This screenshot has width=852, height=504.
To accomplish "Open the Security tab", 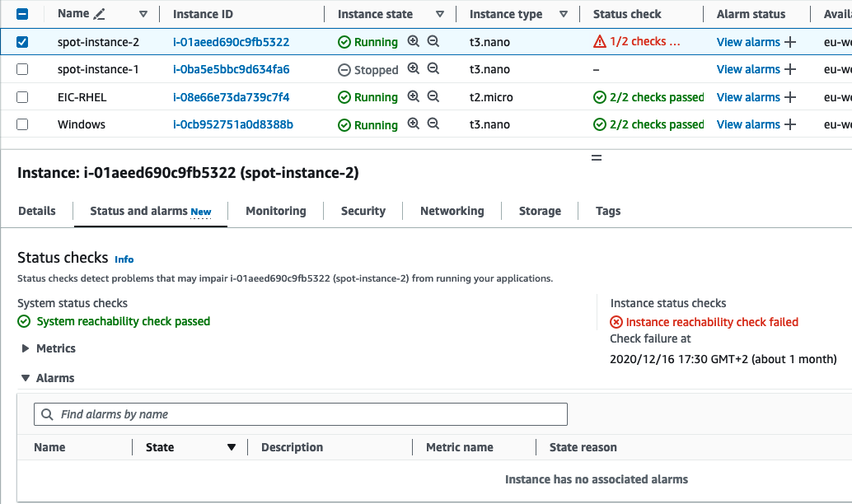I will point(363,211).
